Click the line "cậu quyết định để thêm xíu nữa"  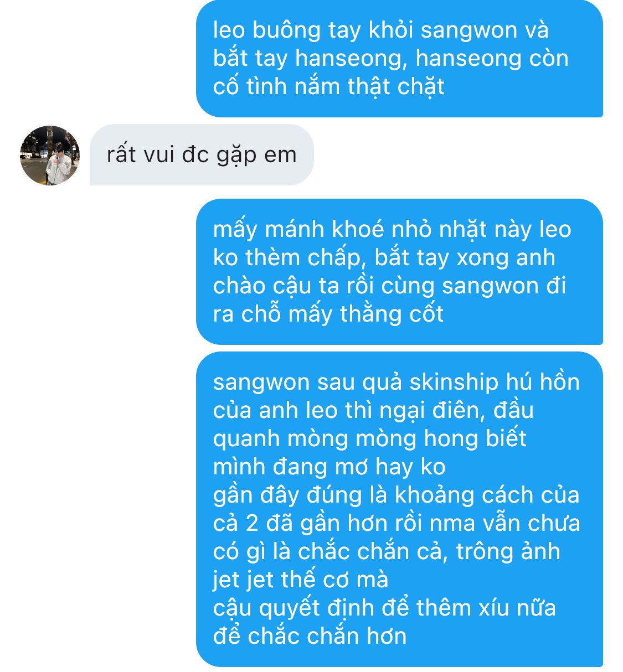click(384, 608)
